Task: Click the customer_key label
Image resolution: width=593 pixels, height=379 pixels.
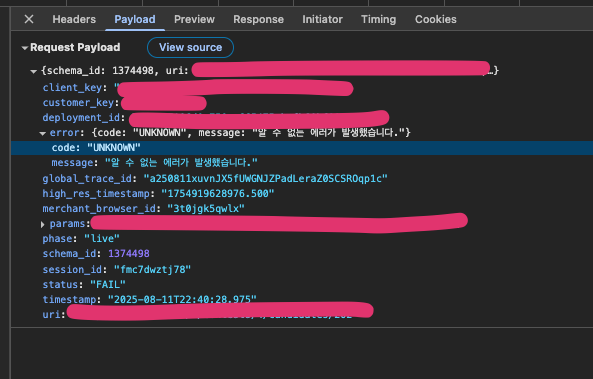Action: tap(78, 103)
